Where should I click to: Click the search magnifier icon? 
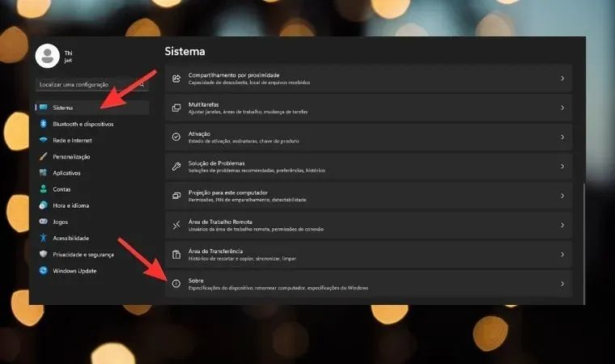pos(142,84)
